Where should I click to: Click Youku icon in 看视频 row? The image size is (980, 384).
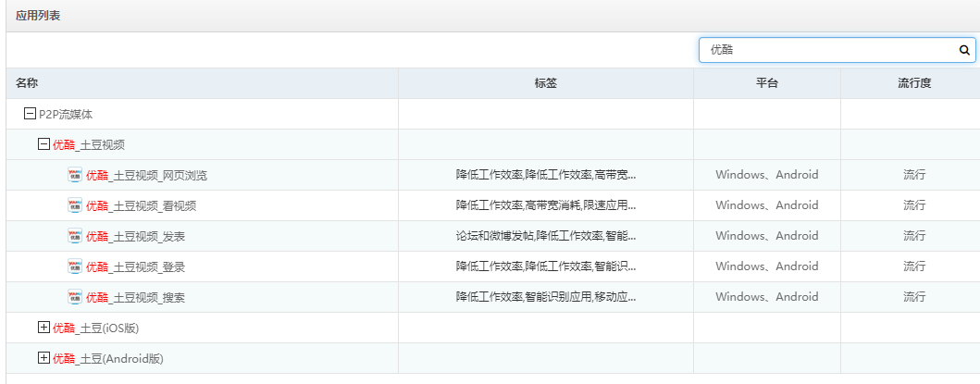pyautogui.click(x=75, y=205)
